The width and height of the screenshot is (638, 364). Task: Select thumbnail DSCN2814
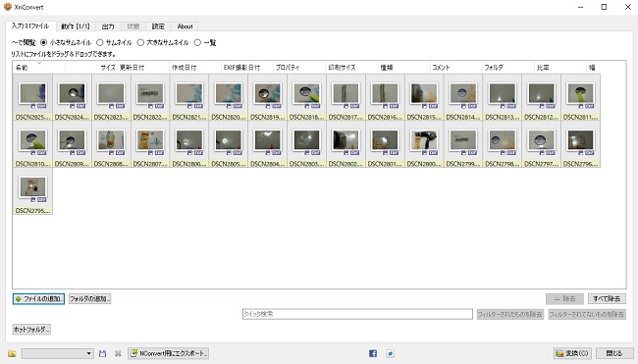click(x=463, y=97)
